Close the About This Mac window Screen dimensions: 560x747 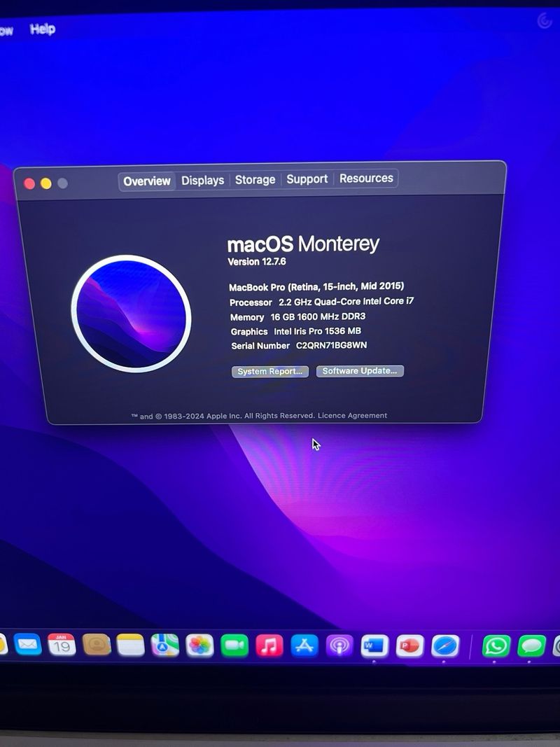point(29,183)
